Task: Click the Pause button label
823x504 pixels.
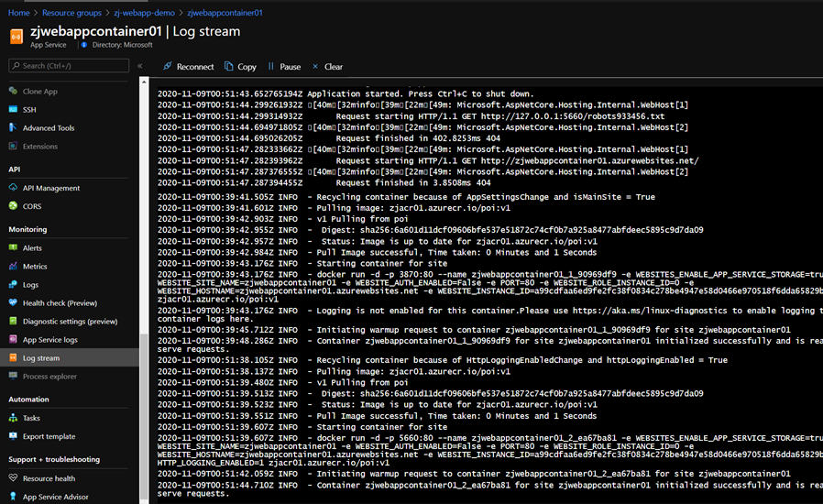Action: point(291,67)
